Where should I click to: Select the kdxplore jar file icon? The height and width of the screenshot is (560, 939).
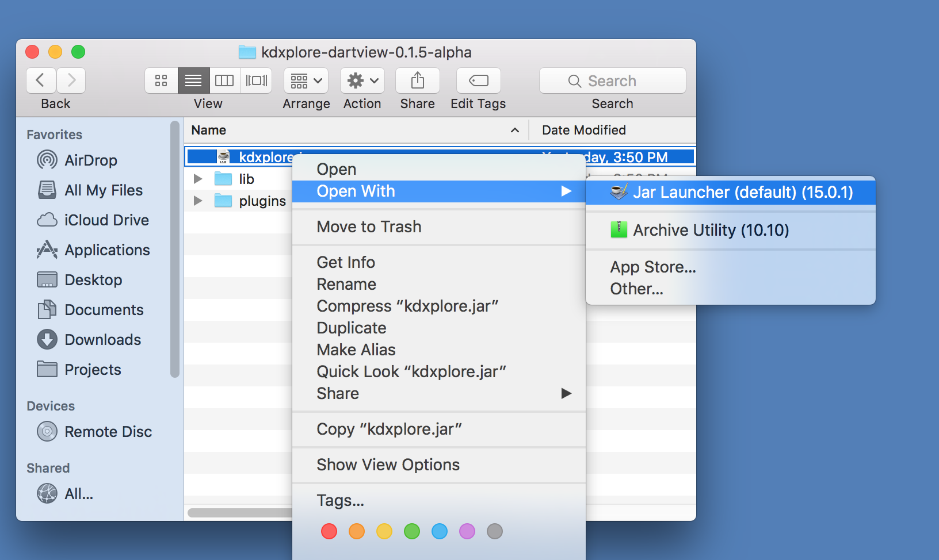pyautogui.click(x=223, y=157)
